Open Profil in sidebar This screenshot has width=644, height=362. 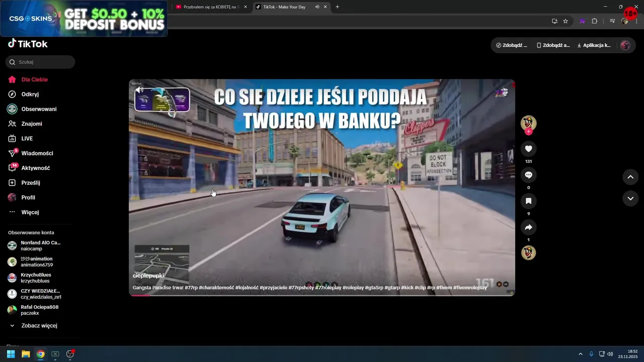click(28, 198)
